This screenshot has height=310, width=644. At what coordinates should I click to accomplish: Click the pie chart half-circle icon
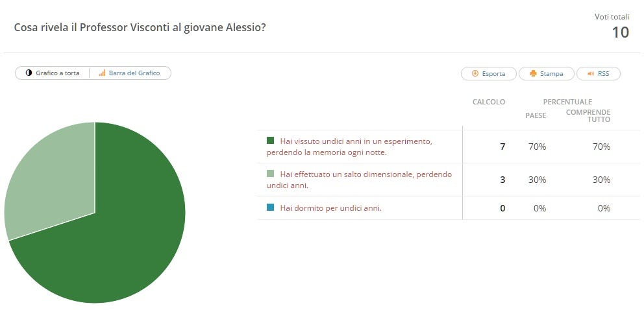point(29,73)
